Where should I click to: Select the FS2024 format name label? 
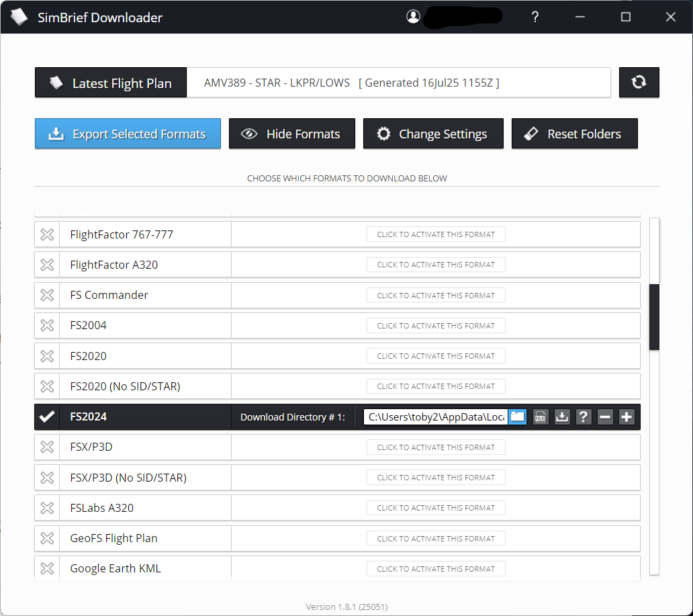89,416
